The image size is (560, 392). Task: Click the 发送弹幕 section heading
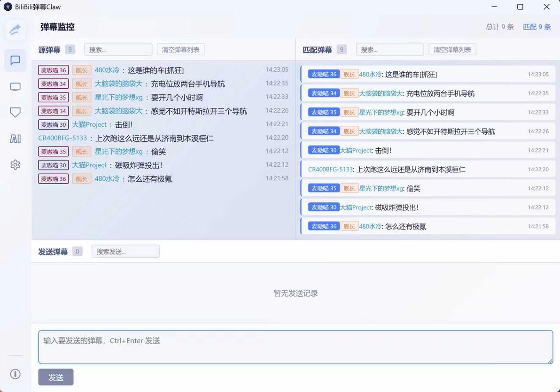(x=53, y=252)
